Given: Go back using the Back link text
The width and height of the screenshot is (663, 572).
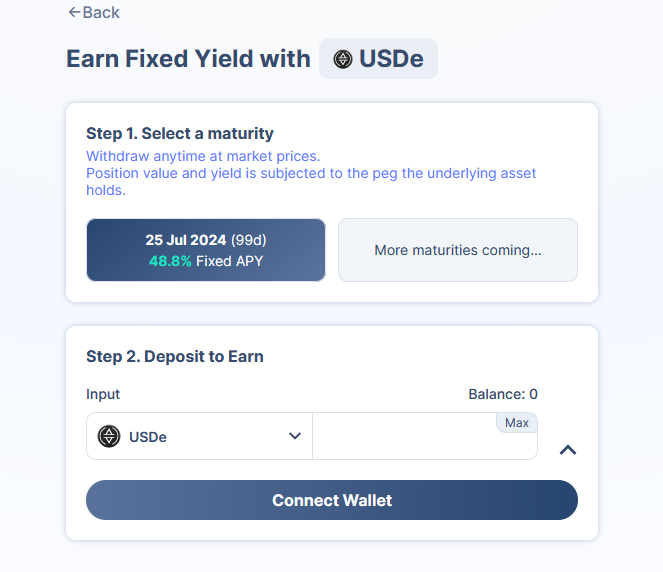Looking at the screenshot, I should click(101, 12).
